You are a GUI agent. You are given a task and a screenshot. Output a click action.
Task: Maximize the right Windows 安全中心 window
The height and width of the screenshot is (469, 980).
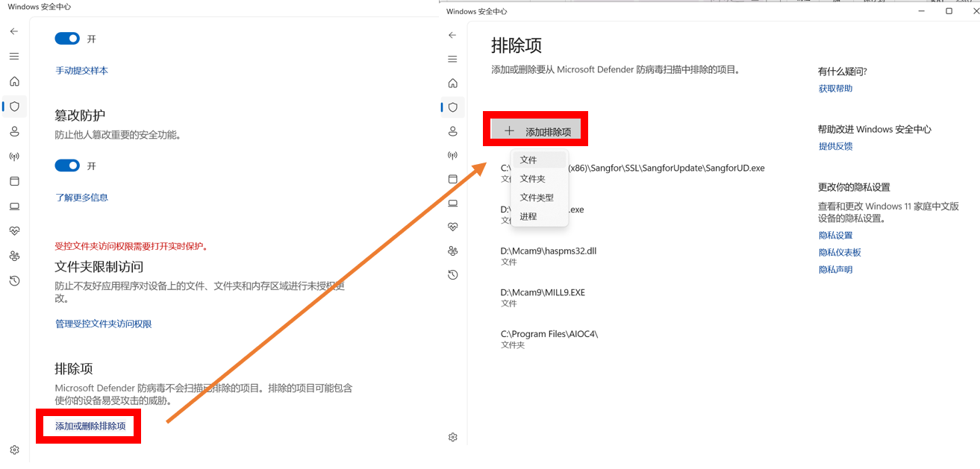949,11
